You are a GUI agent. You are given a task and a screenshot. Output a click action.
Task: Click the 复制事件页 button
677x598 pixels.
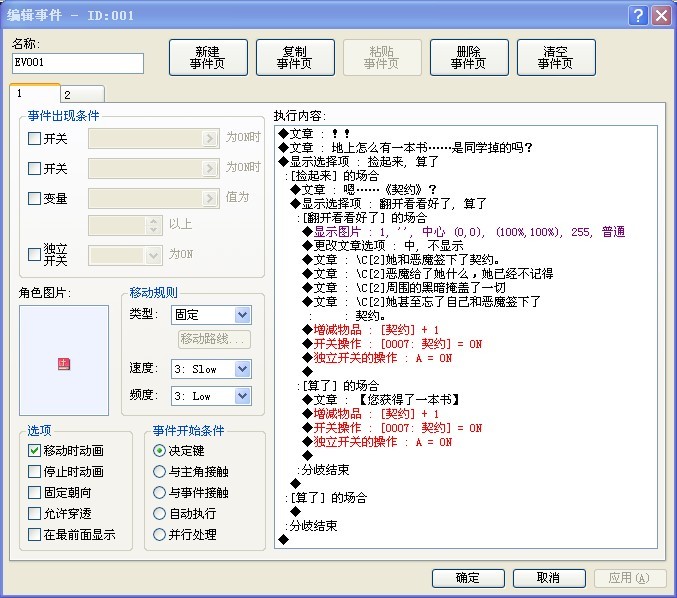tap(295, 57)
